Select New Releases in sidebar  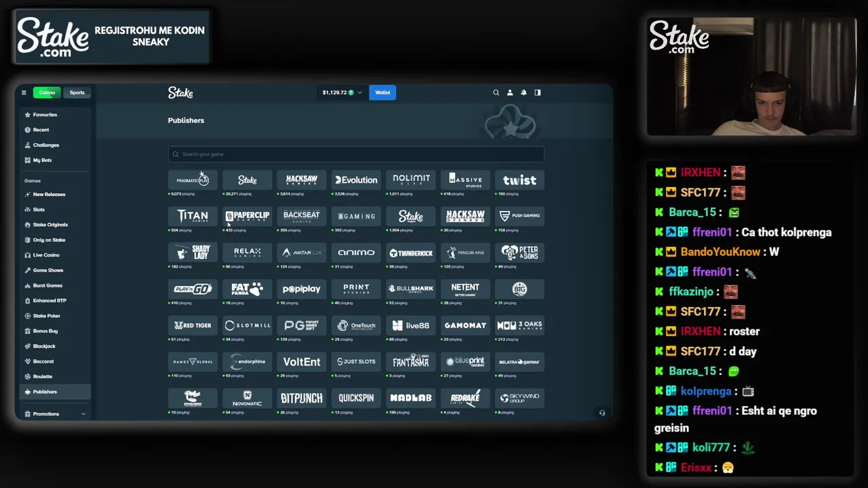[x=55, y=195]
